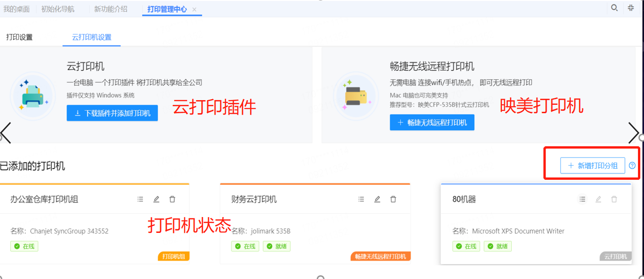Click 下载插件并添加打印机 button

(112, 113)
